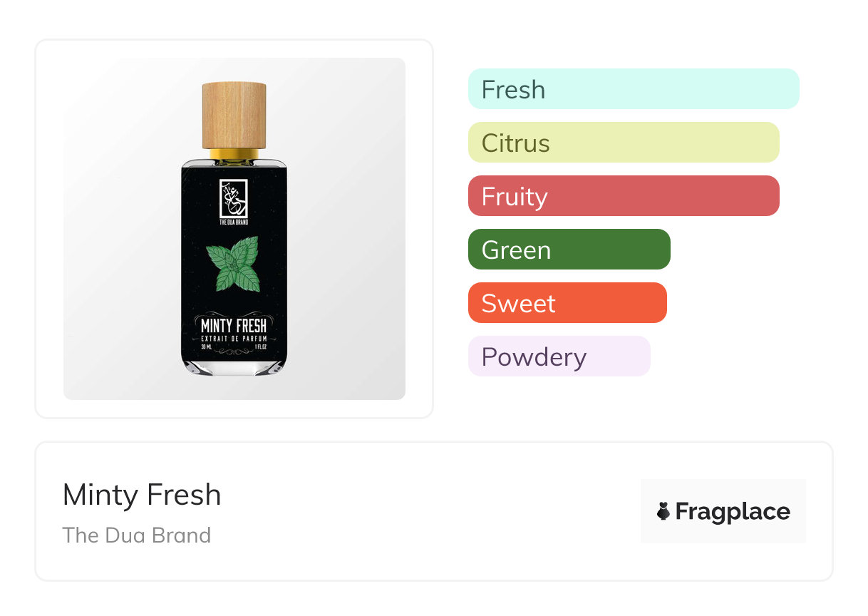Click the 30 ML text on label
Viewport: 868px width, 616px height.
(x=207, y=347)
